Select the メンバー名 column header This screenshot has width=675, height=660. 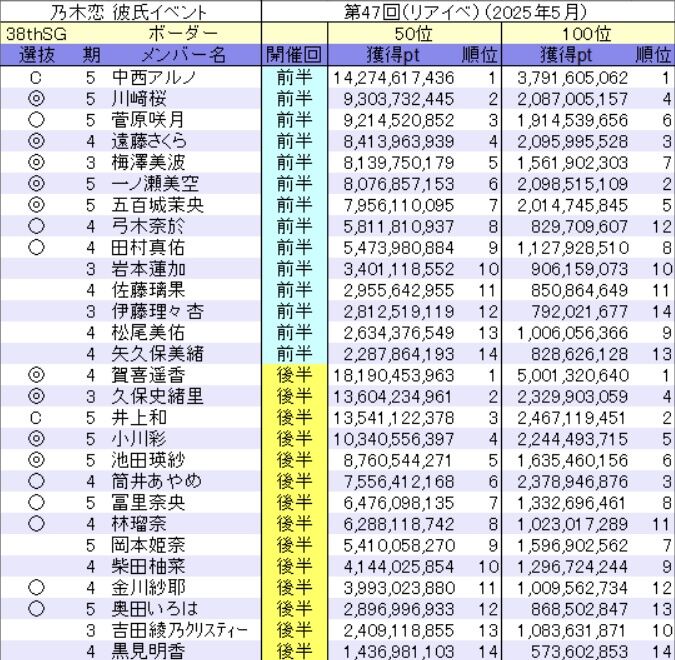coord(183,55)
